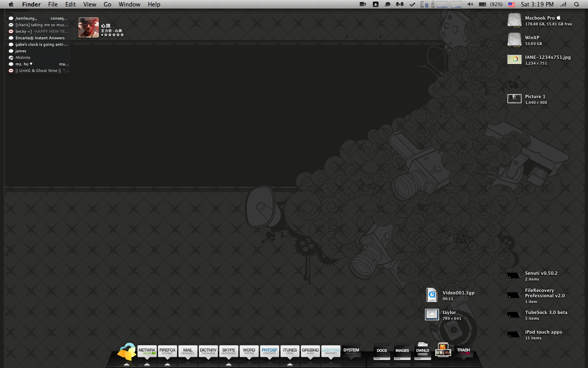
Task: Select the iPod touch apps folder
Action: [x=514, y=334]
